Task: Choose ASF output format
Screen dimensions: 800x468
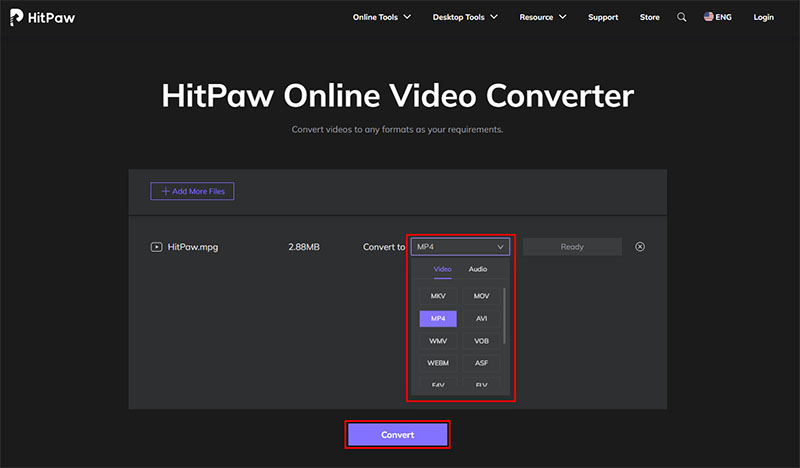Action: 481,363
